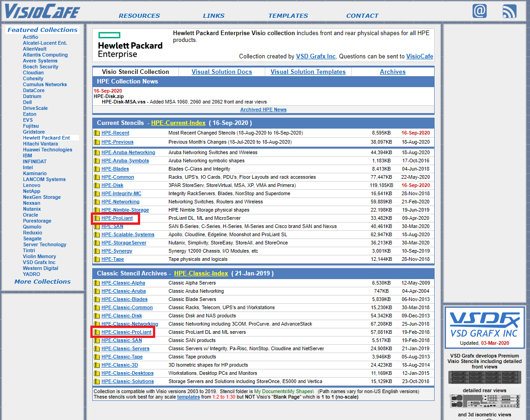The image size is (530, 420).
Task: Select Oracle collection in sidebar
Action: (31, 215)
